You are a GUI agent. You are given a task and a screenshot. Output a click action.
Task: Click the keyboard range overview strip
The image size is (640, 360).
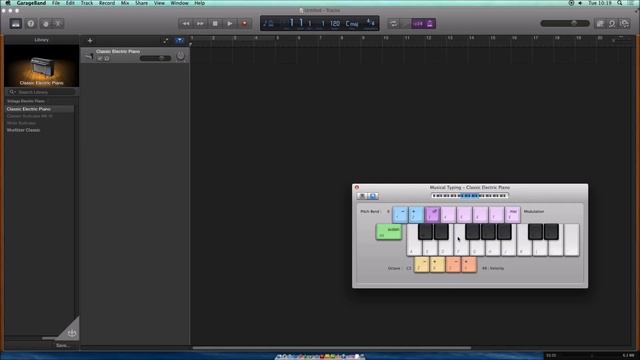point(470,196)
